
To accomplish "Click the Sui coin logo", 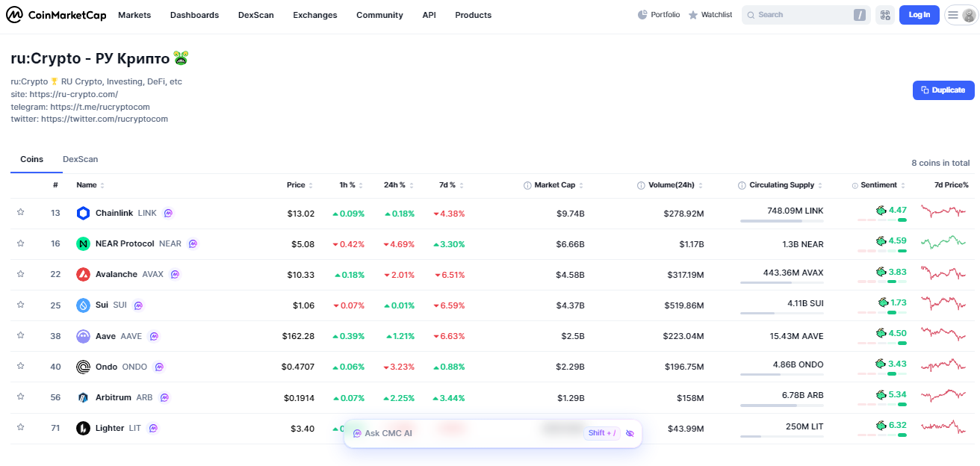I will click(84, 305).
